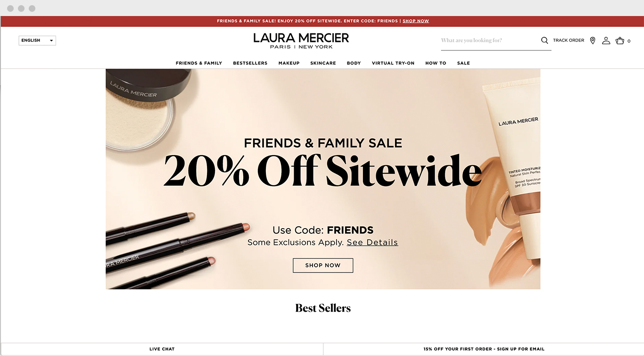
Task: Click the Laura Mercier logo
Action: (301, 41)
